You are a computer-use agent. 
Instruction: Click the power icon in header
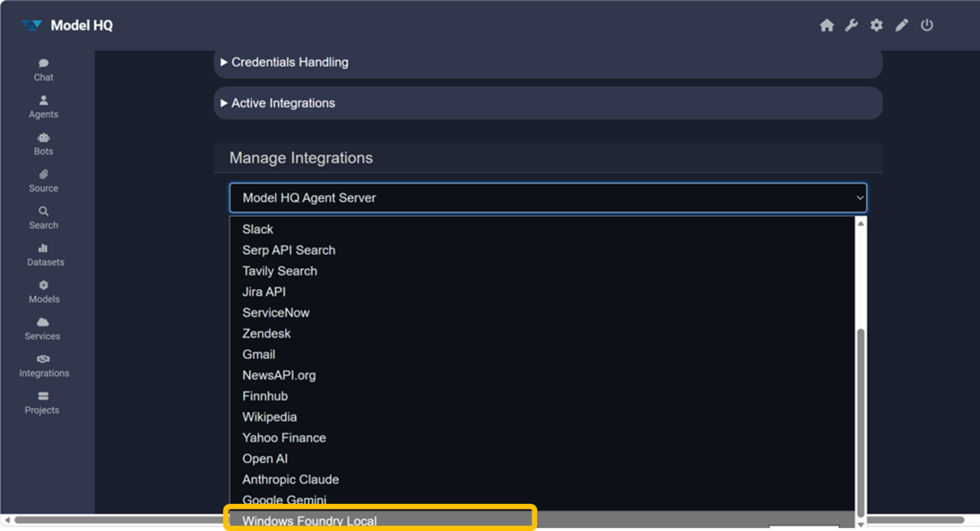(x=927, y=25)
